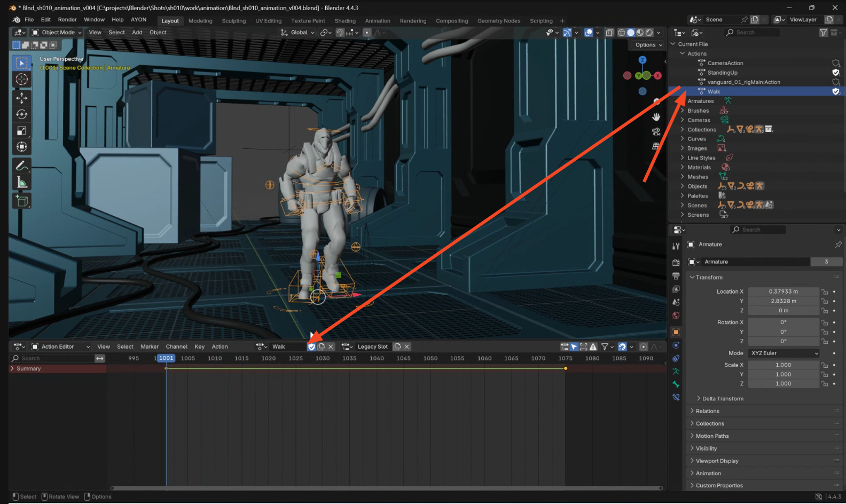The width and height of the screenshot is (846, 504).
Task: Toggle fake user shield on Walk action
Action: point(836,92)
